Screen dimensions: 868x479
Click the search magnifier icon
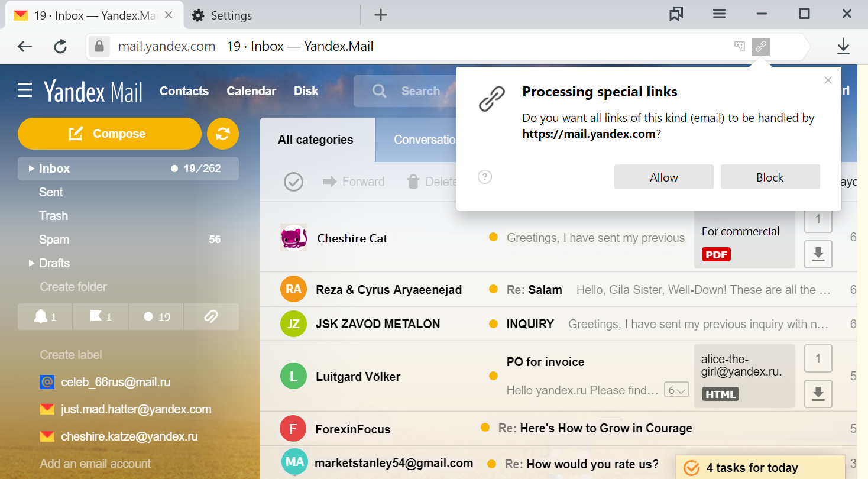[x=380, y=91]
